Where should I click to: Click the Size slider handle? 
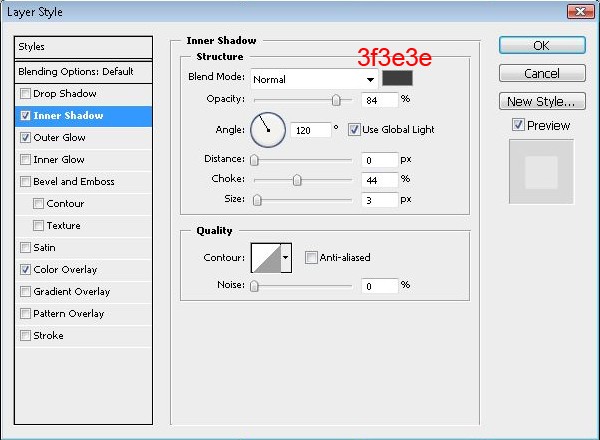click(257, 200)
